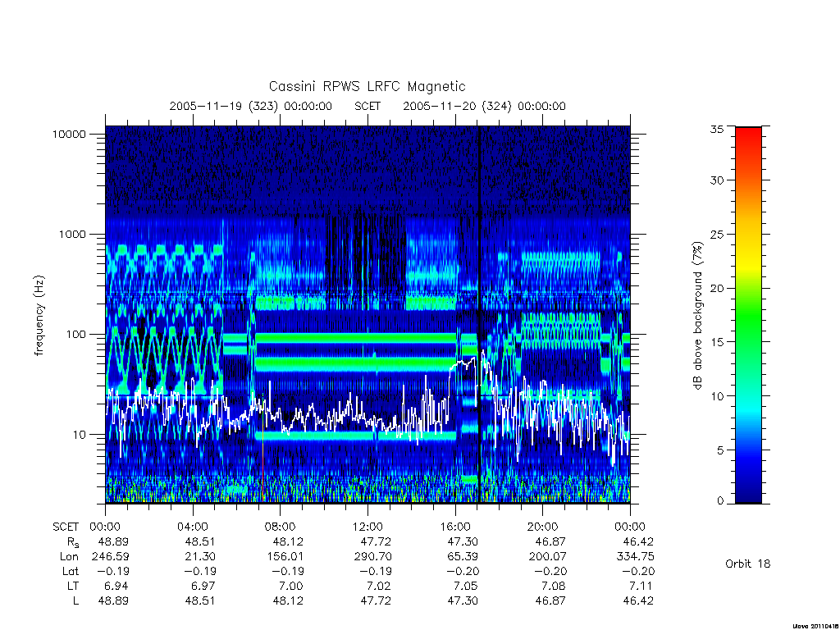Click the 'dB above background (7%)' label

point(697,316)
